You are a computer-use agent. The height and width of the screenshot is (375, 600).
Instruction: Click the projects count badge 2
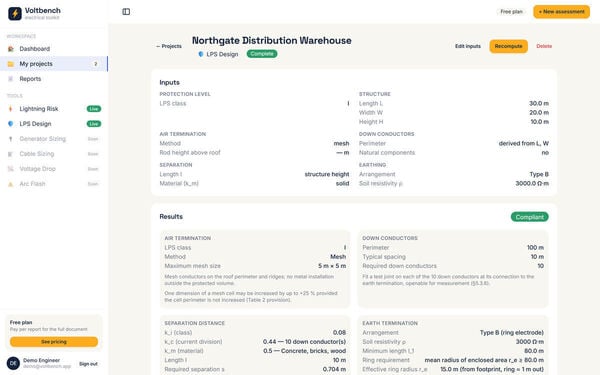[x=95, y=64]
